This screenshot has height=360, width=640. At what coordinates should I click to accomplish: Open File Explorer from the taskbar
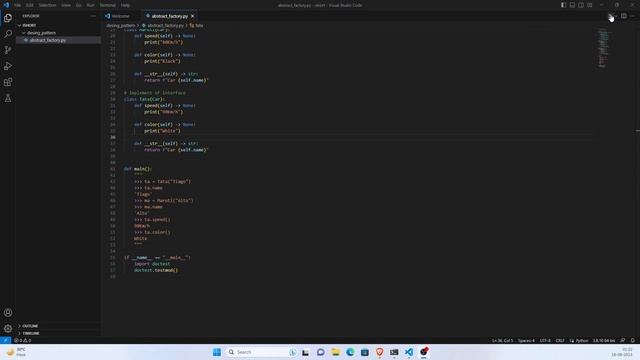click(x=336, y=352)
